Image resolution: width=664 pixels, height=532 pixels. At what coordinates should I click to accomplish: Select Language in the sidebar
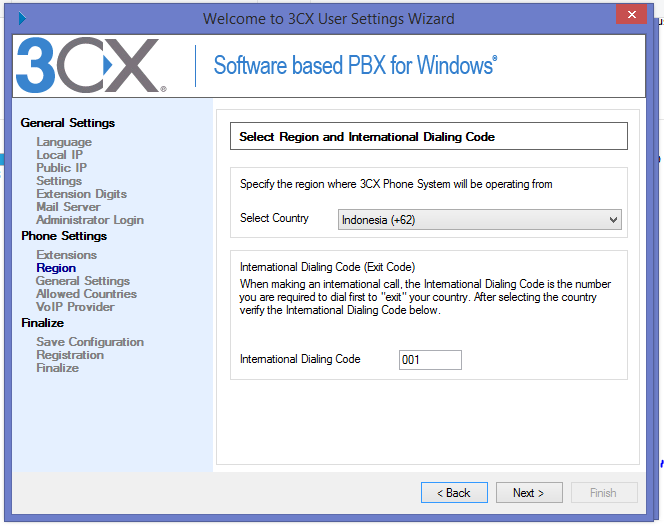(64, 142)
